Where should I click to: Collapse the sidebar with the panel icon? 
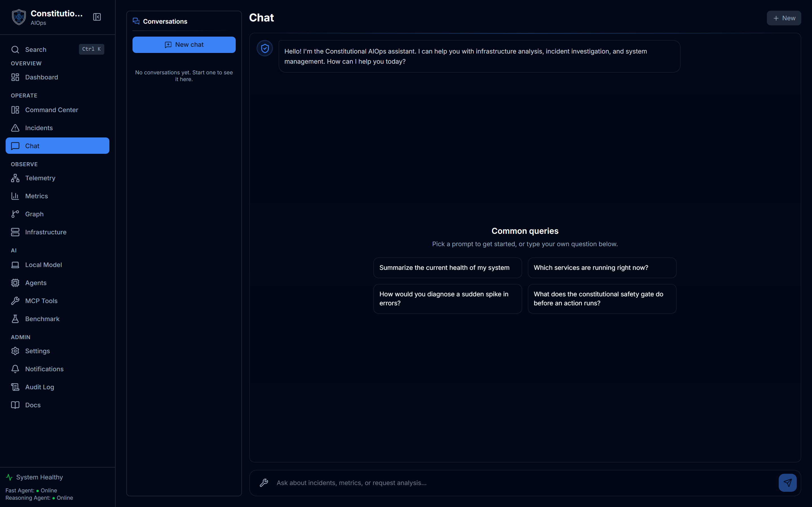97,17
